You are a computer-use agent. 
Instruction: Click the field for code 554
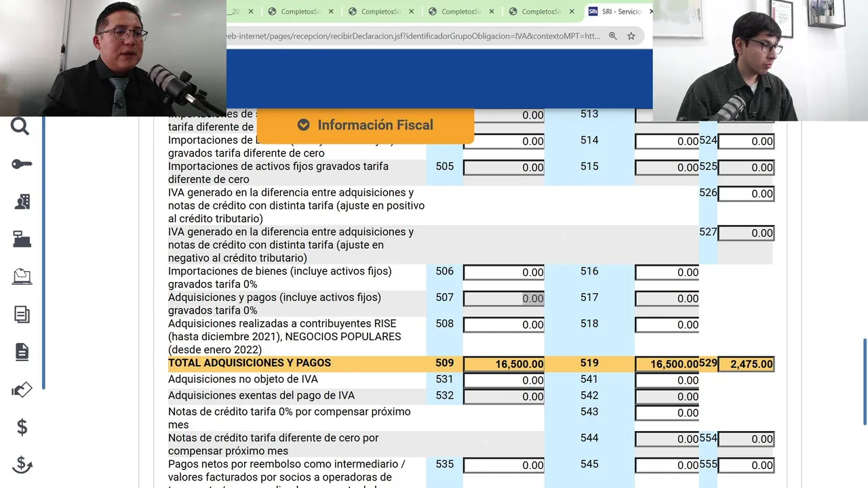746,439
